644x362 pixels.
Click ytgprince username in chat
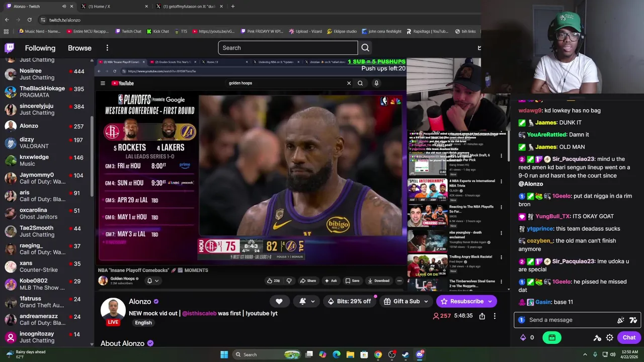pos(540,228)
